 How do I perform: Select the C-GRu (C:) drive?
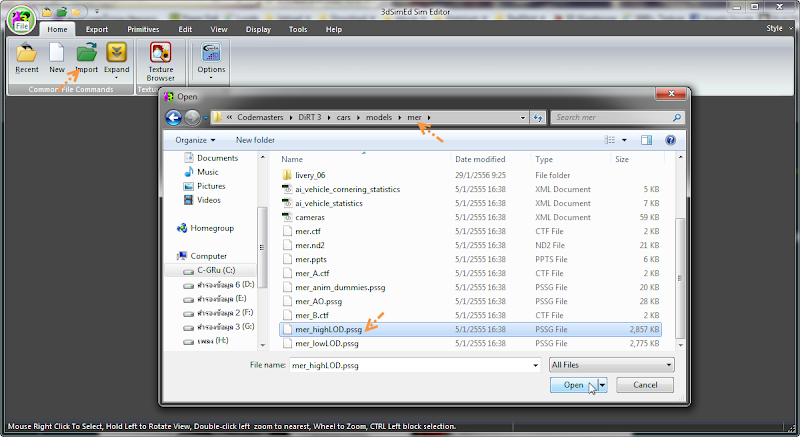[210, 270]
